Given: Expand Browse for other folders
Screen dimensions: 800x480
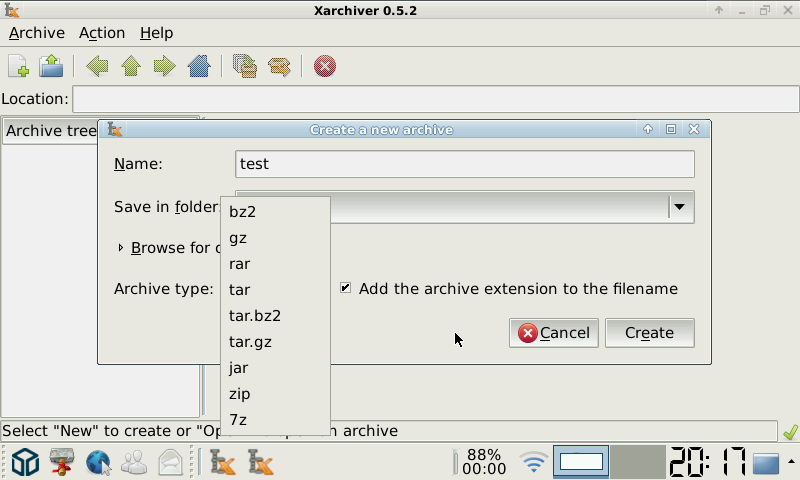Looking at the screenshot, I should (x=120, y=248).
